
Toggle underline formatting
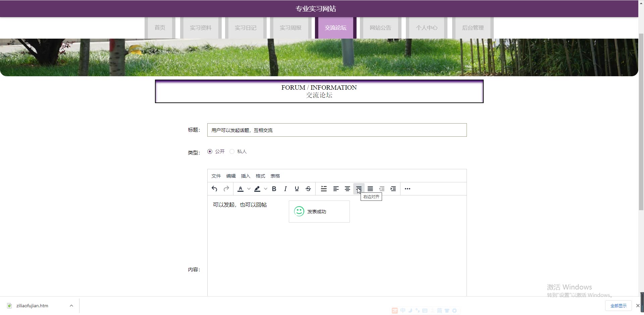click(x=297, y=189)
